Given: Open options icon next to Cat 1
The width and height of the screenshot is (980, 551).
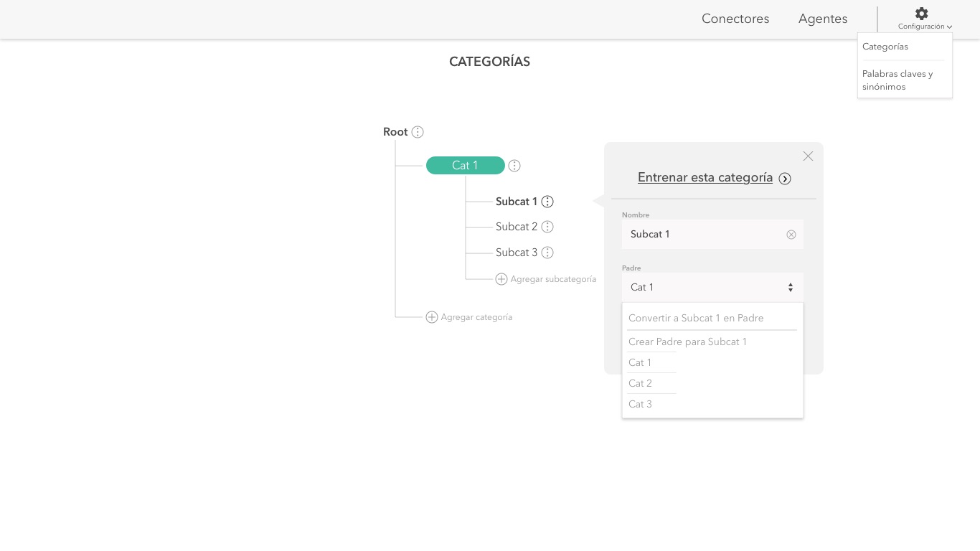Looking at the screenshot, I should pos(514,166).
